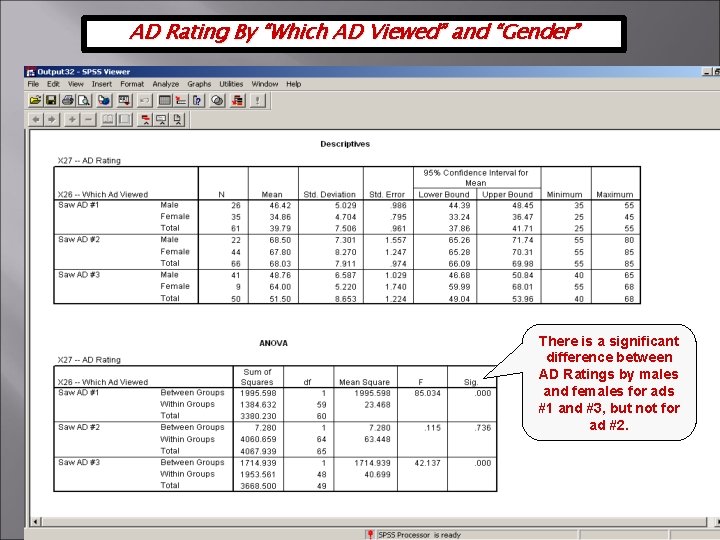
Task: Open the Graphs menu
Action: [x=199, y=84]
